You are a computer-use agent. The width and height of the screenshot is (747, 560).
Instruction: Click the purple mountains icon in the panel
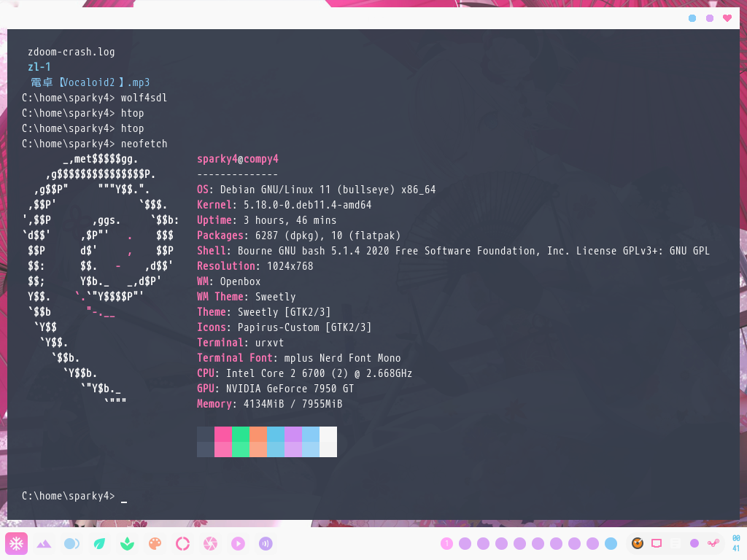[44, 543]
